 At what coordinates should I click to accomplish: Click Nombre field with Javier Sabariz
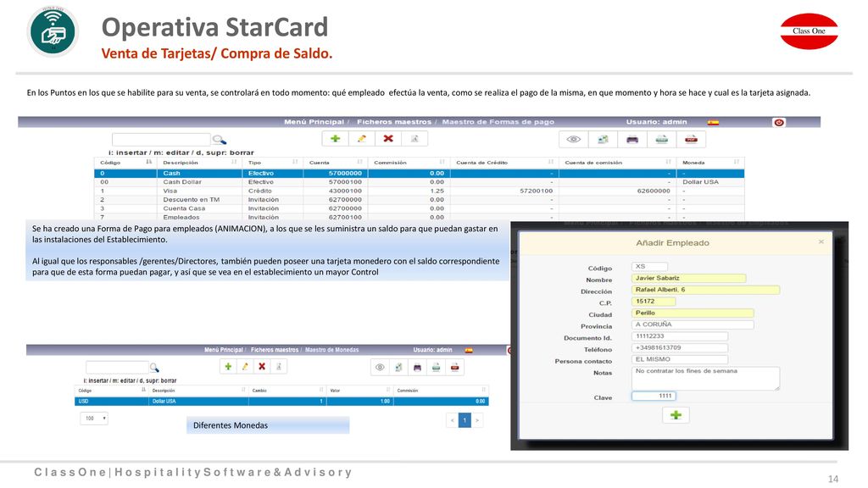click(x=688, y=278)
